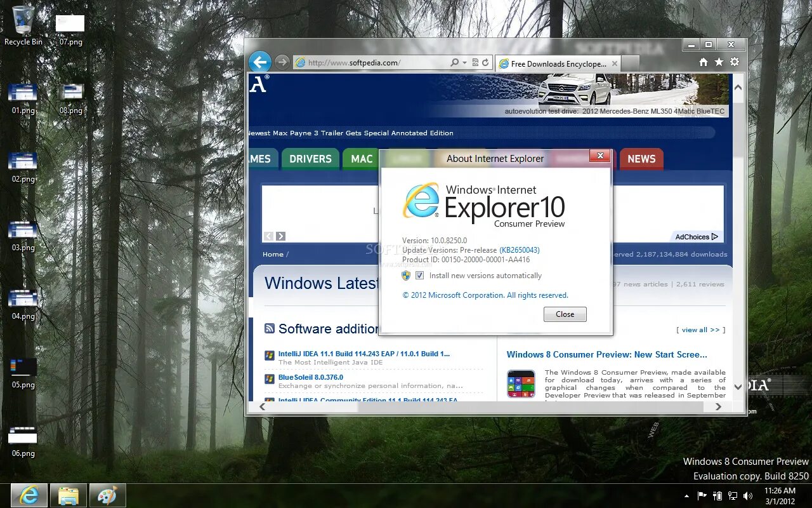The image size is (812, 508).
Task: Click the Microsoft Corporation copyright link
Action: click(x=485, y=295)
